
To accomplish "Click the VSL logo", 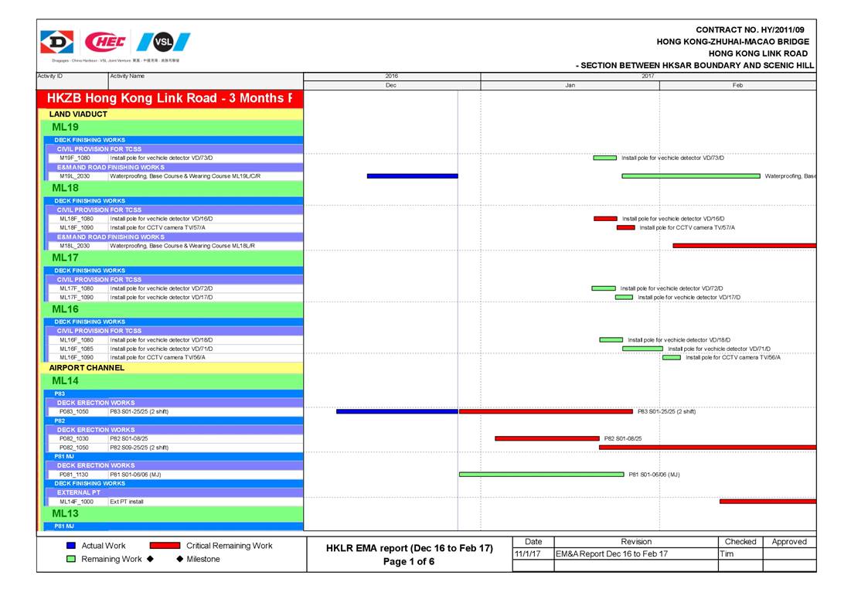I will tap(163, 42).
